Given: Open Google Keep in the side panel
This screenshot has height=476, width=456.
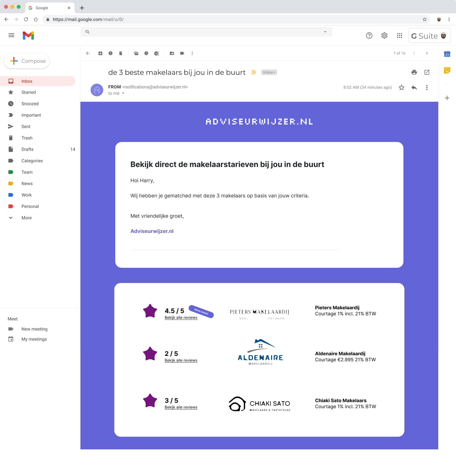Looking at the screenshot, I should 447,70.
